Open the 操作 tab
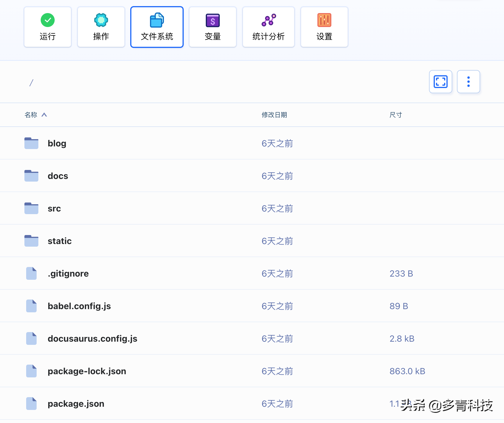Viewport: 504px width, 423px height. 101,27
